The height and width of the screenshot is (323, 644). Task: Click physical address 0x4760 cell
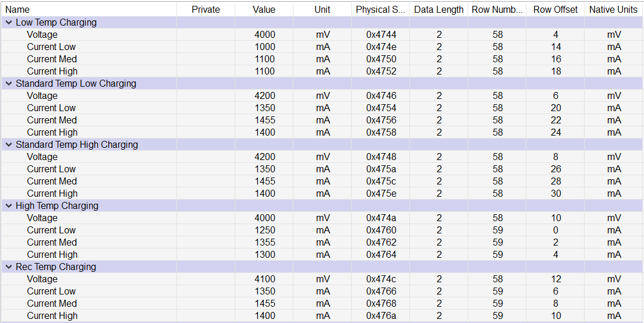[x=381, y=230]
